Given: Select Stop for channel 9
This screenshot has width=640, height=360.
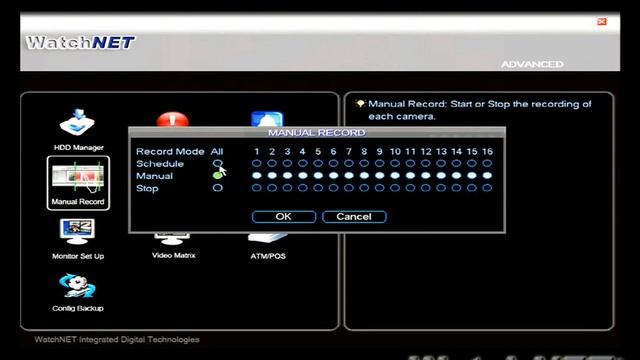Looking at the screenshot, I should pyautogui.click(x=380, y=188).
